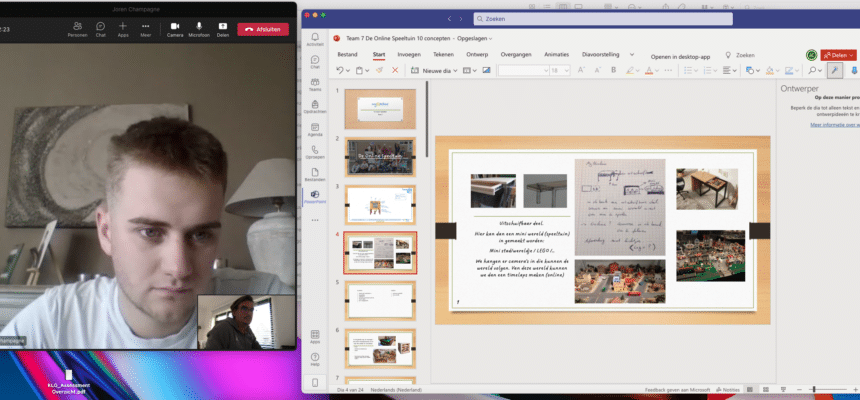Expand more ribbon tabs chevron
Viewport: 860px width, 400px height.
pos(632,54)
